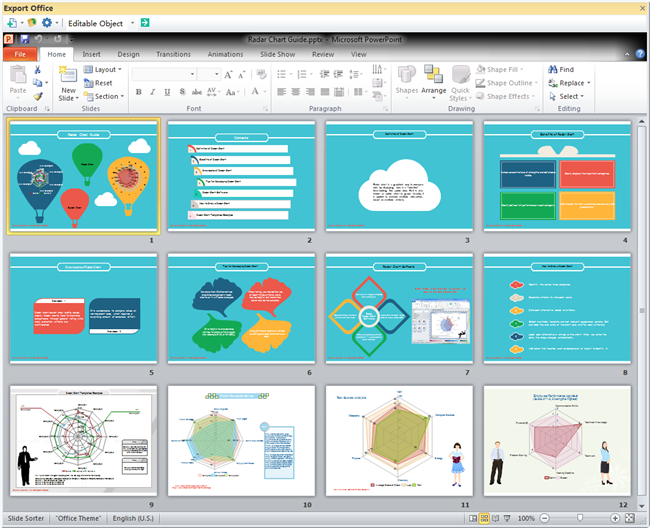650x528 pixels.
Task: Open the PowerPoint help question mark
Action: [x=640, y=54]
